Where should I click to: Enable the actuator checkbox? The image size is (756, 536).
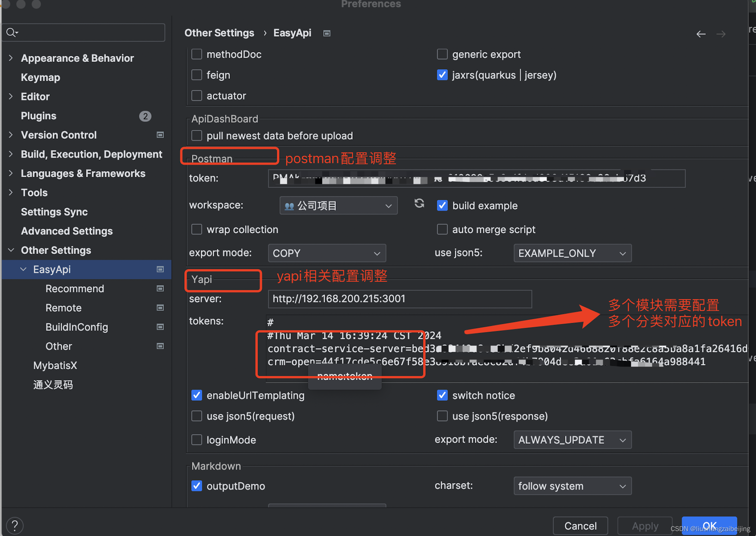[x=197, y=96]
